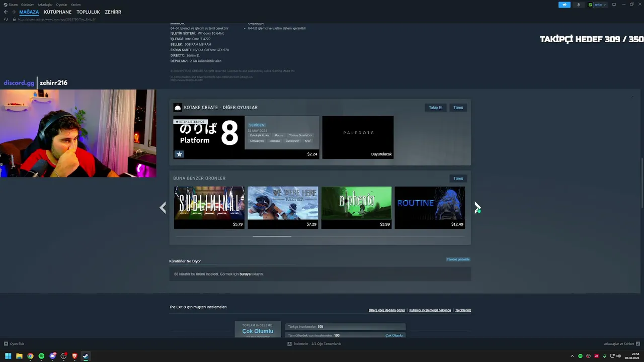Click the Tümünü görüntüle curator button
Screen dimensions: 644x362
(x=458, y=259)
